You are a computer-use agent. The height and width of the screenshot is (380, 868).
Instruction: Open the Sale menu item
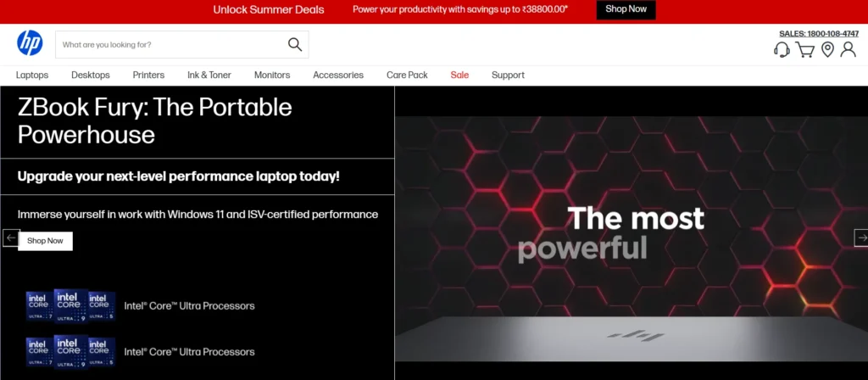[x=459, y=75]
